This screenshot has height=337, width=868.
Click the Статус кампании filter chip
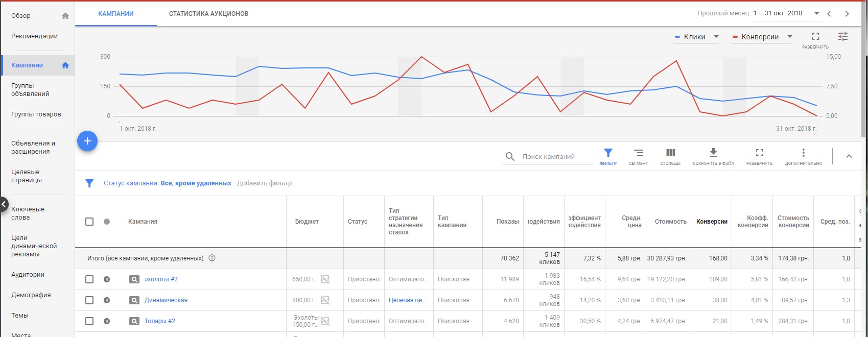(168, 183)
